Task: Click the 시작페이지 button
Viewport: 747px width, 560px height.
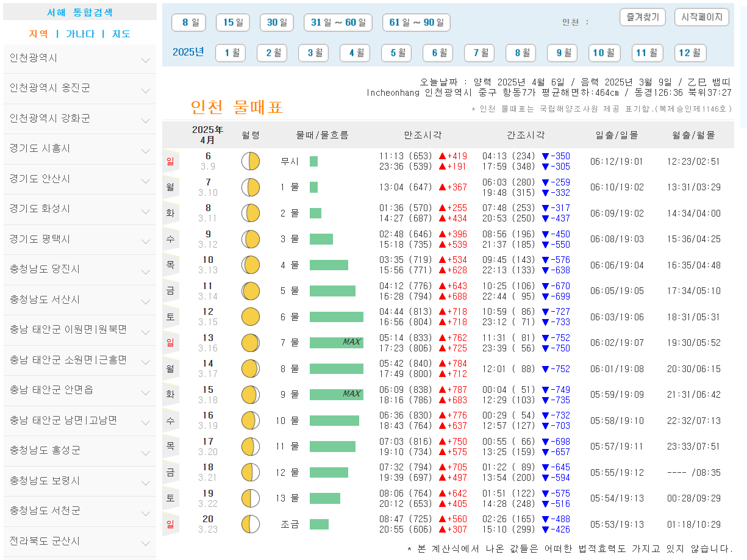Action: 702,17
